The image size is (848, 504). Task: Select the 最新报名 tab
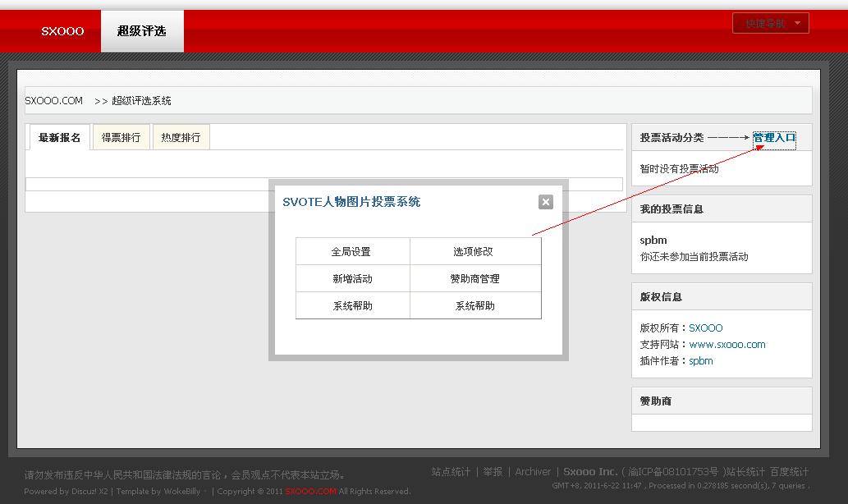tap(58, 136)
